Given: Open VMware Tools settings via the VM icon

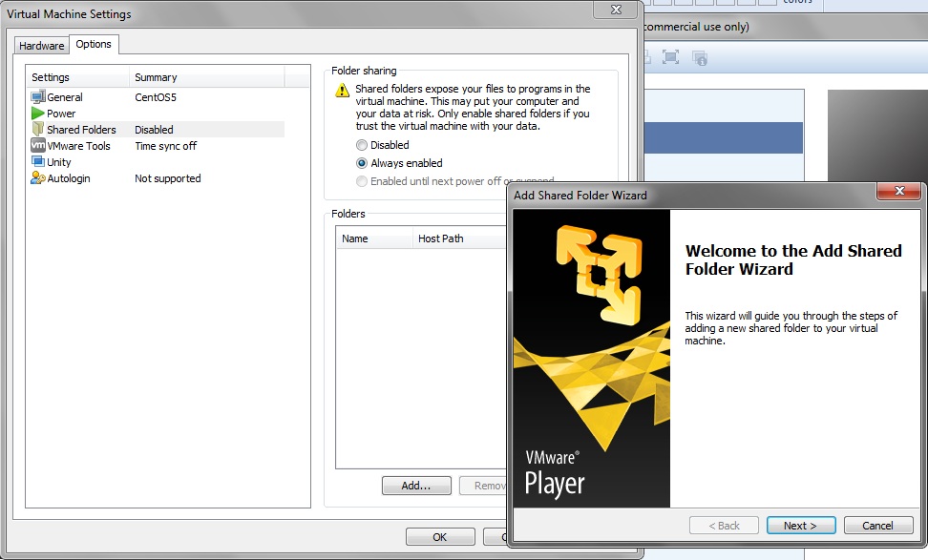Looking at the screenshot, I should [x=38, y=145].
